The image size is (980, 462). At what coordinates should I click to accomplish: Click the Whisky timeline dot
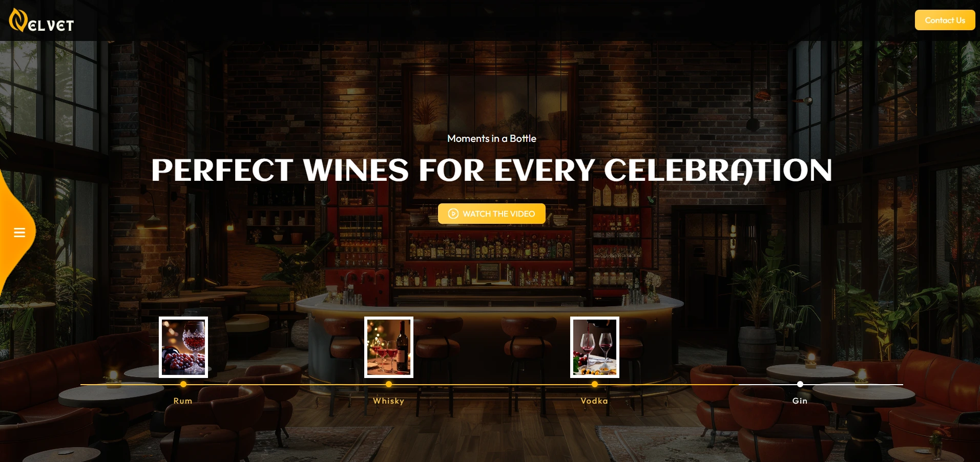(389, 384)
